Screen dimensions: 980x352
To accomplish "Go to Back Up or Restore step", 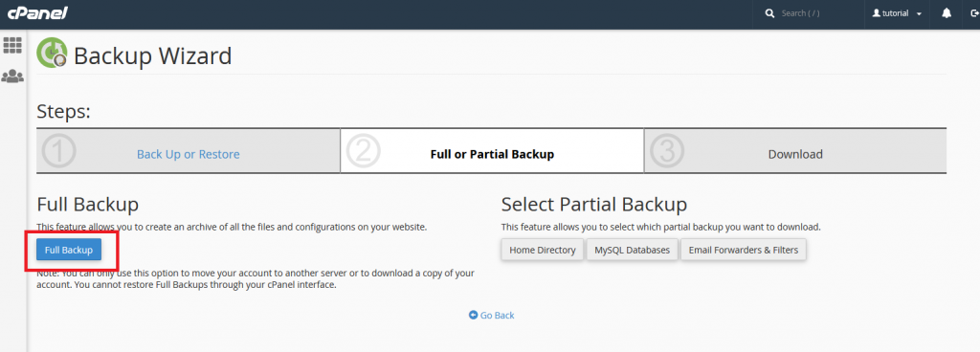I will [189, 154].
